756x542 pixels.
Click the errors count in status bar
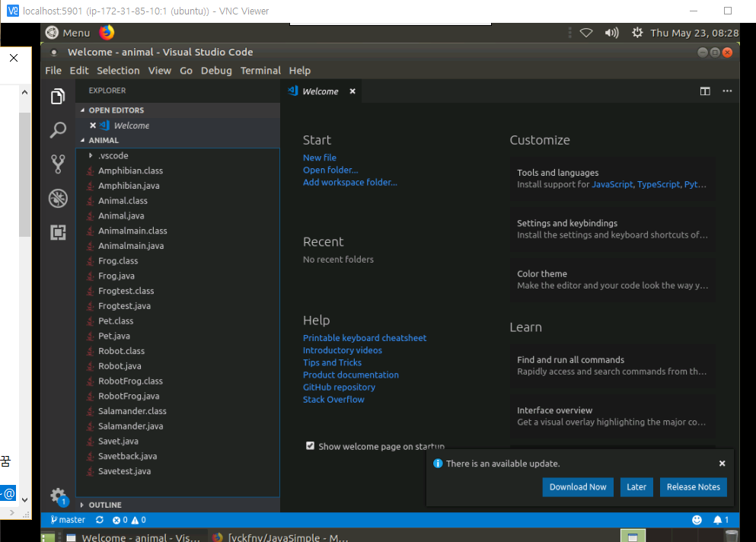[120, 520]
